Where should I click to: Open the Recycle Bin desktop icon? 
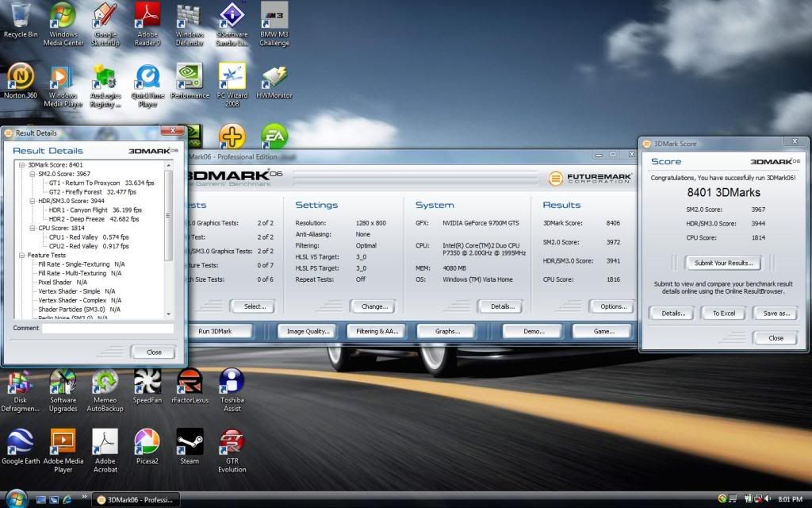pyautogui.click(x=20, y=21)
